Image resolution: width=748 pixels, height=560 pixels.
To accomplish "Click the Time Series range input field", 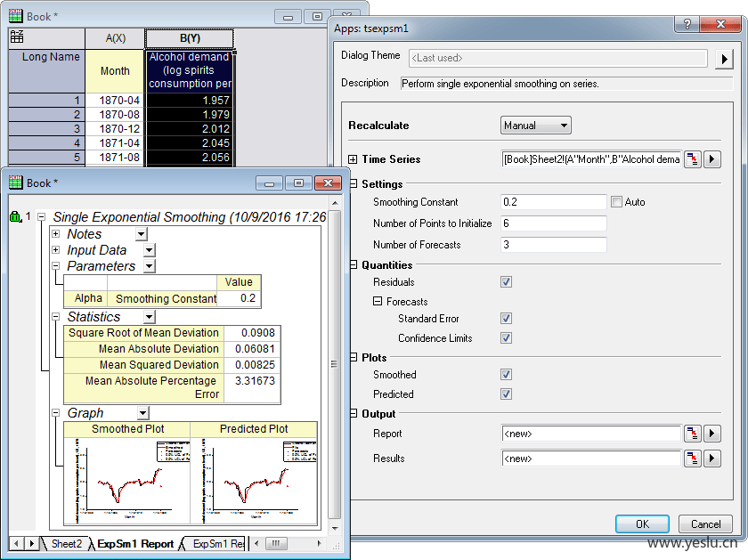I will point(591,159).
